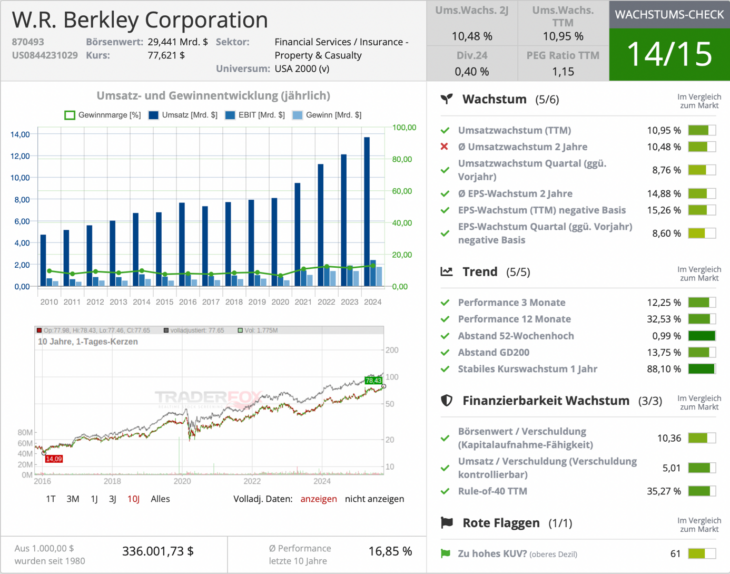
Task: Show full history with Alles
Action: [x=161, y=498]
